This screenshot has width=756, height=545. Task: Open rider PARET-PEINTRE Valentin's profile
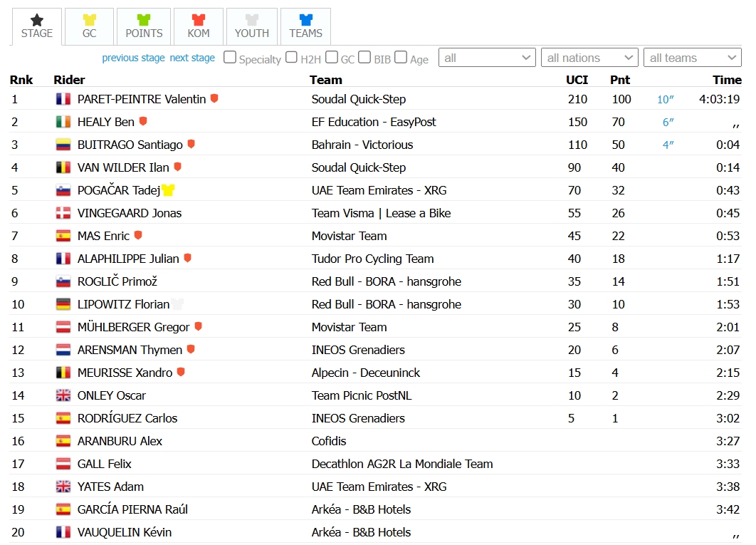click(142, 99)
